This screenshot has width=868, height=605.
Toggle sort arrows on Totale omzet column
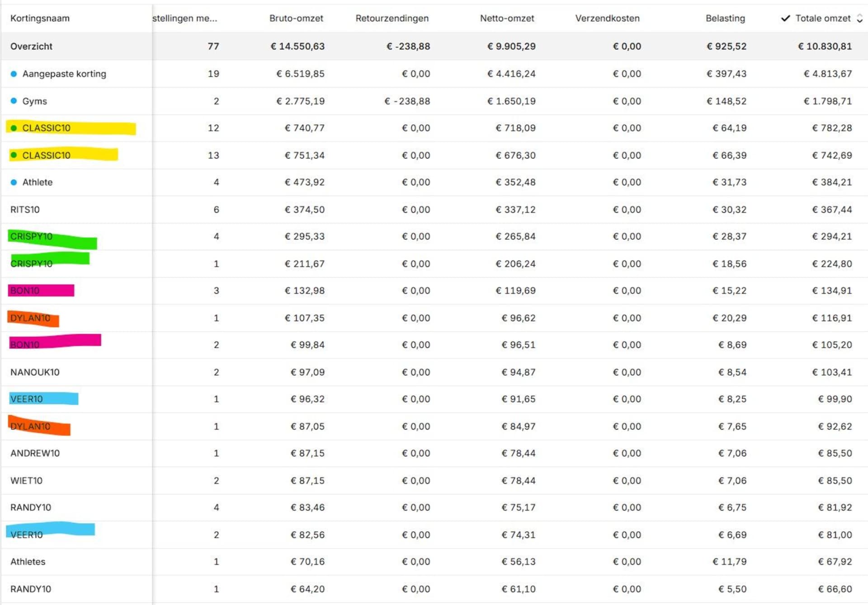859,18
